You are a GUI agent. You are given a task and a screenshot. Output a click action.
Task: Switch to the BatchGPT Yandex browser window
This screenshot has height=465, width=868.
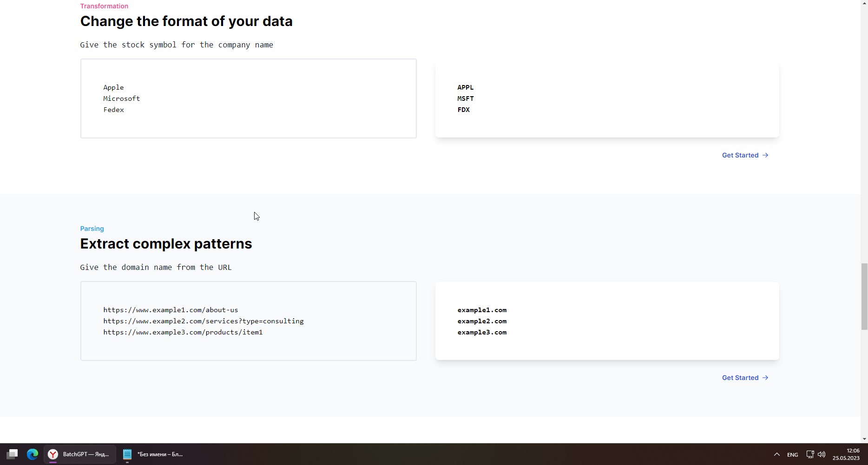(80, 454)
